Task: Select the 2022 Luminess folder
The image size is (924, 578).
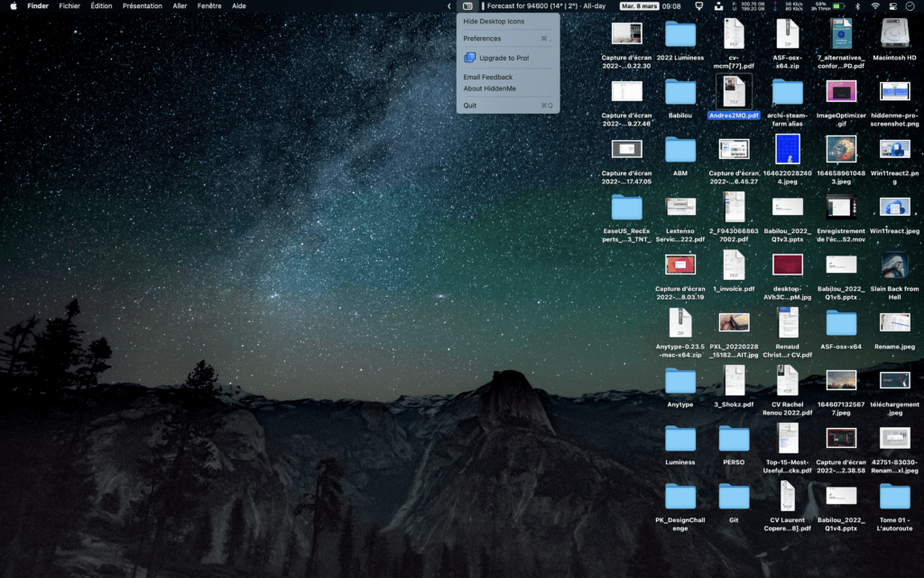Action: (x=680, y=34)
